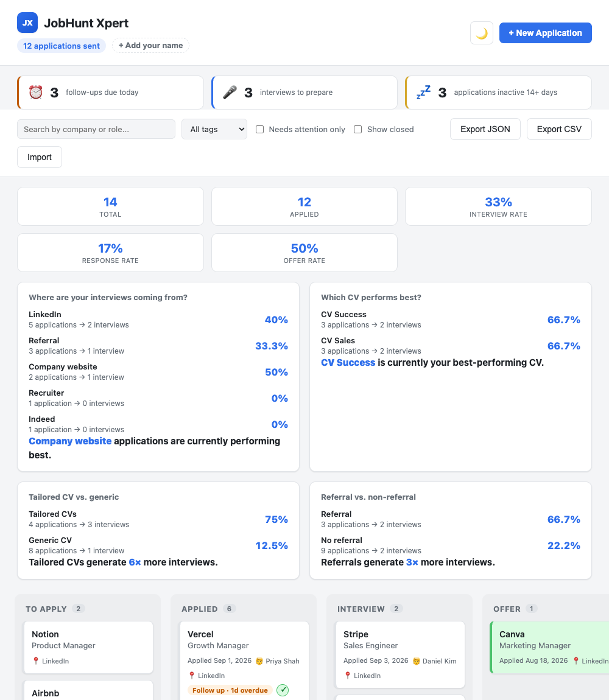This screenshot has width=609, height=700.
Task: Open the Stripe Sales Engineer card
Action: pyautogui.click(x=400, y=654)
